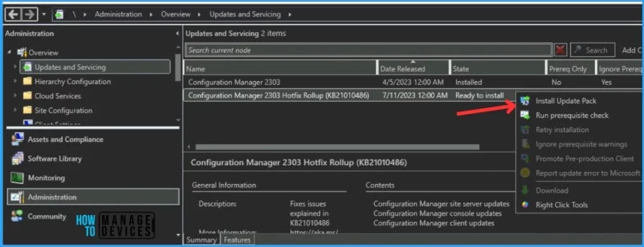Click the navigation pane bottom overflow arrow

[178, 235]
